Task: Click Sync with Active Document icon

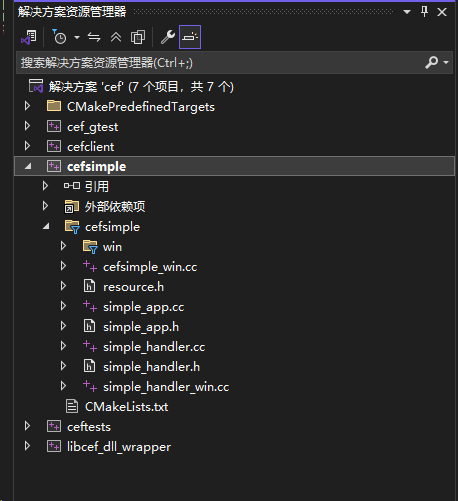Action: 94,37
